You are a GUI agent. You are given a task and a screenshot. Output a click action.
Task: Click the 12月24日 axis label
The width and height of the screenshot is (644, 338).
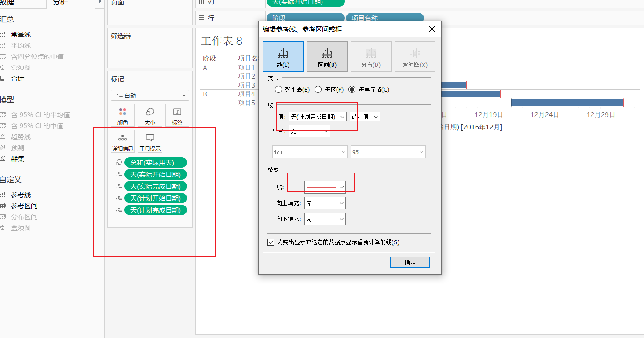pos(545,114)
